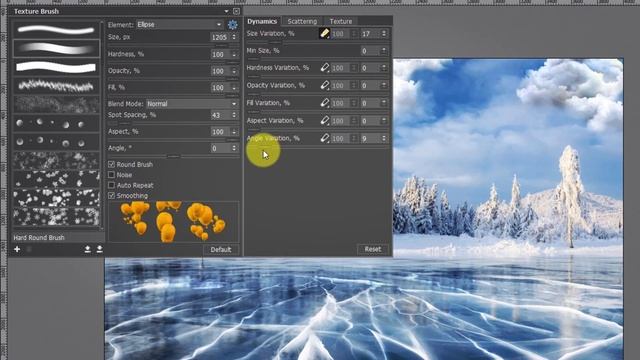The height and width of the screenshot is (360, 640).
Task: Disable the Smoothing checkbox
Action: 111,196
